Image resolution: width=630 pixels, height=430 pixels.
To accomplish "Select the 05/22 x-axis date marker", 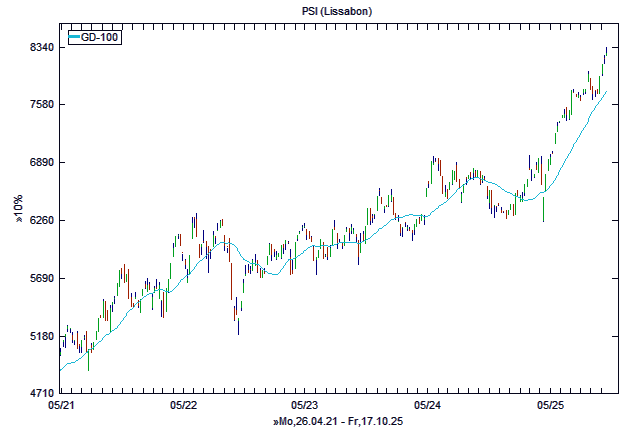I will pos(183,406).
